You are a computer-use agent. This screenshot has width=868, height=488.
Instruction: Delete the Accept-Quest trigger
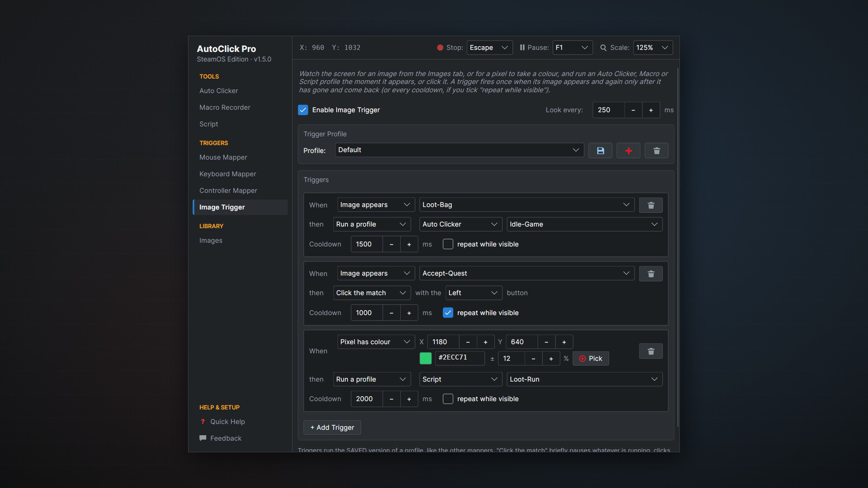coord(651,274)
